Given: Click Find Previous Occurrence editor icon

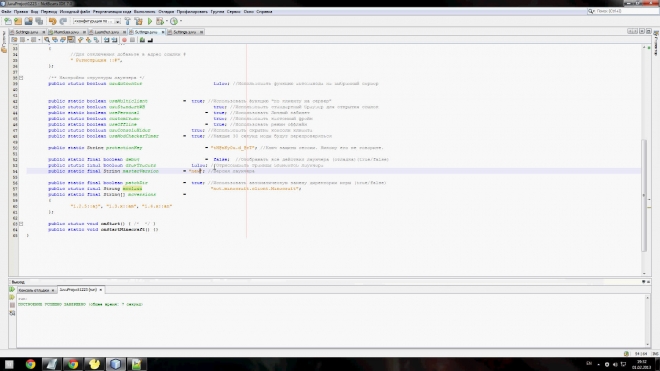Looking at the screenshot, I should click(x=55, y=40).
